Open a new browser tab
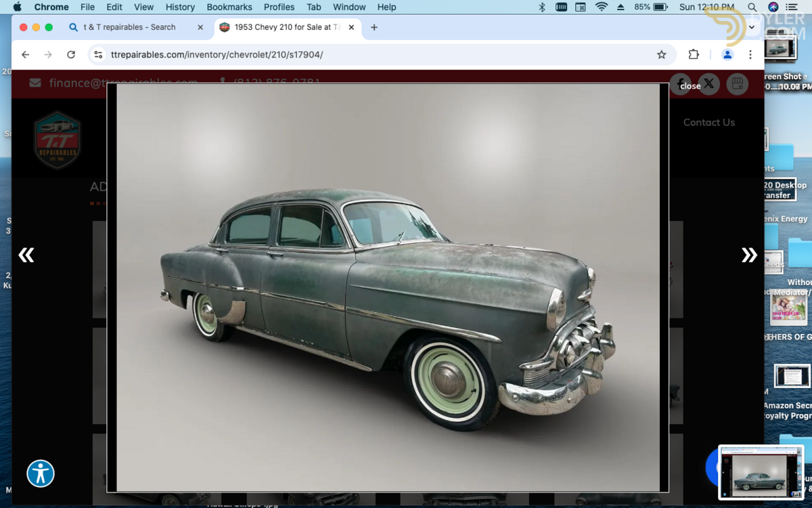This screenshot has height=508, width=812. click(374, 28)
